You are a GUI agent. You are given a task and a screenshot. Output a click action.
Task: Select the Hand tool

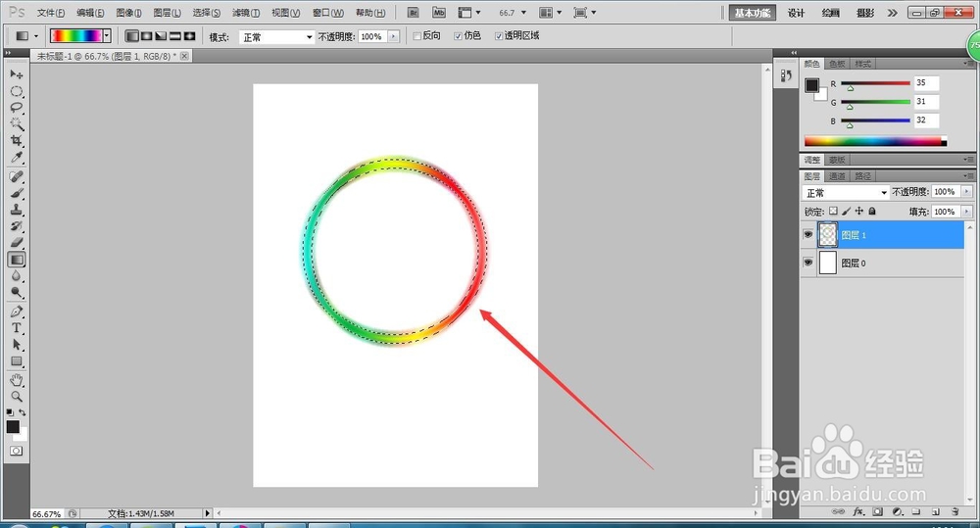coord(17,380)
